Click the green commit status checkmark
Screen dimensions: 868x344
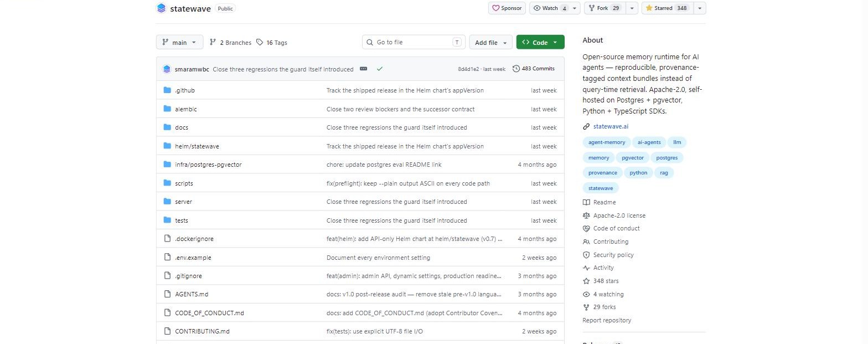(380, 69)
